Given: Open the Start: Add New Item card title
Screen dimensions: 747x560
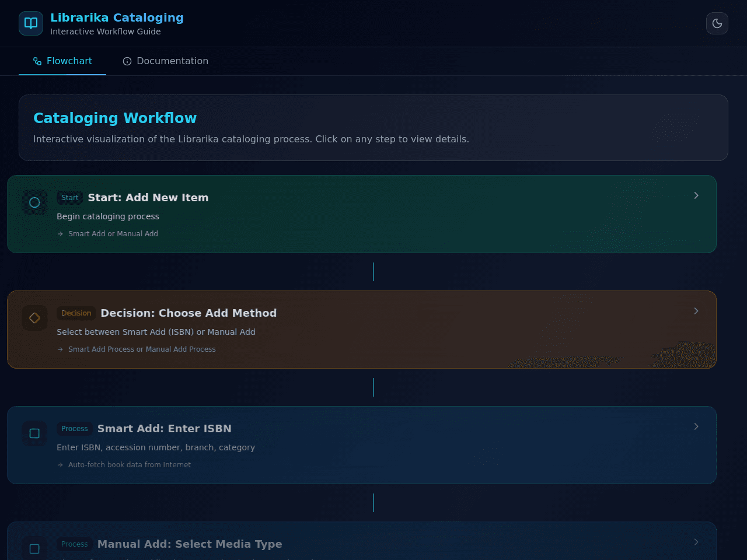Looking at the screenshot, I should (148, 198).
